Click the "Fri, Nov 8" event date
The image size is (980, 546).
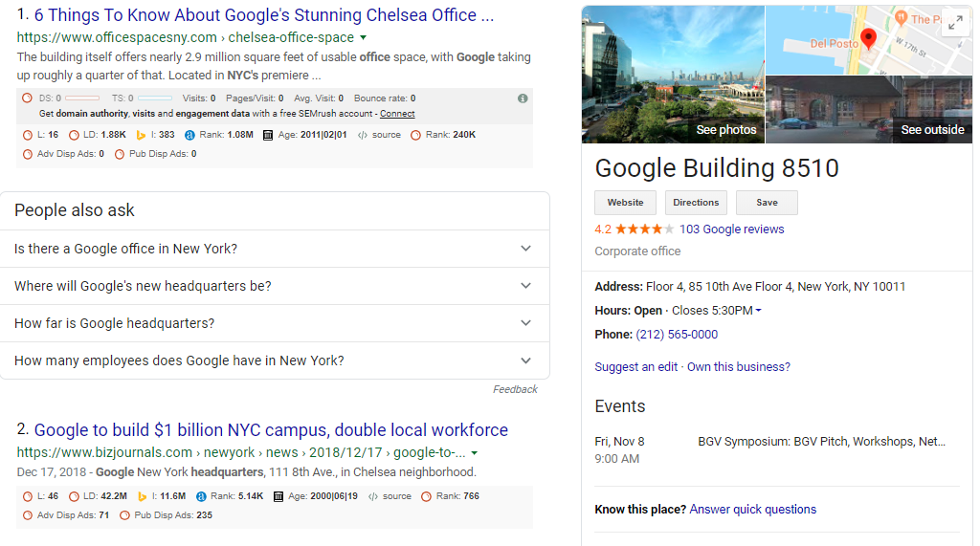point(619,441)
